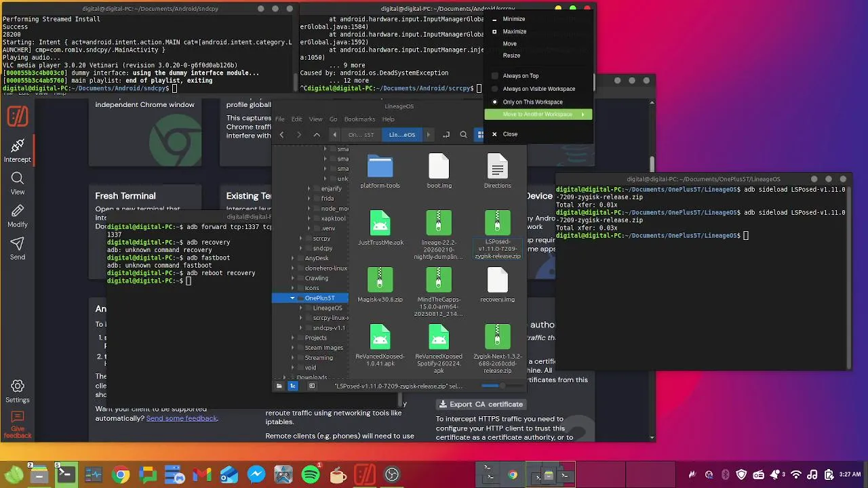The width and height of the screenshot is (868, 488).
Task: Open OBS Studio from the taskbar
Action: pos(392,475)
